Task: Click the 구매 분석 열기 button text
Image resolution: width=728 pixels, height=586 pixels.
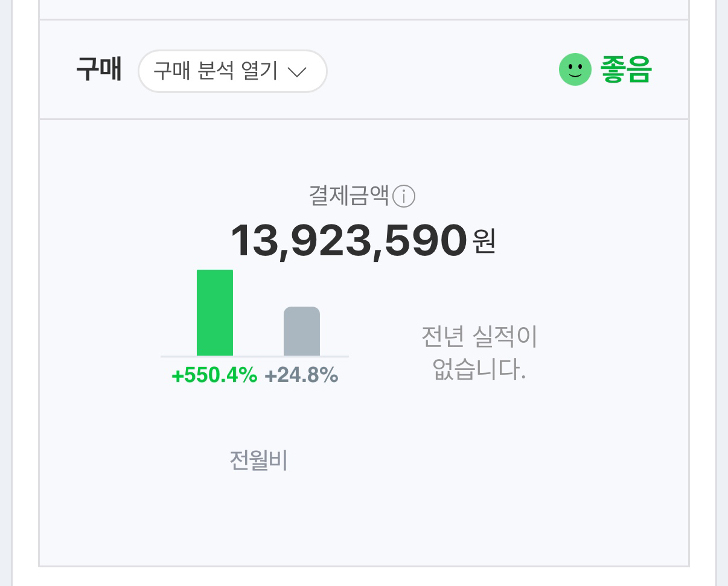Action: (216, 71)
